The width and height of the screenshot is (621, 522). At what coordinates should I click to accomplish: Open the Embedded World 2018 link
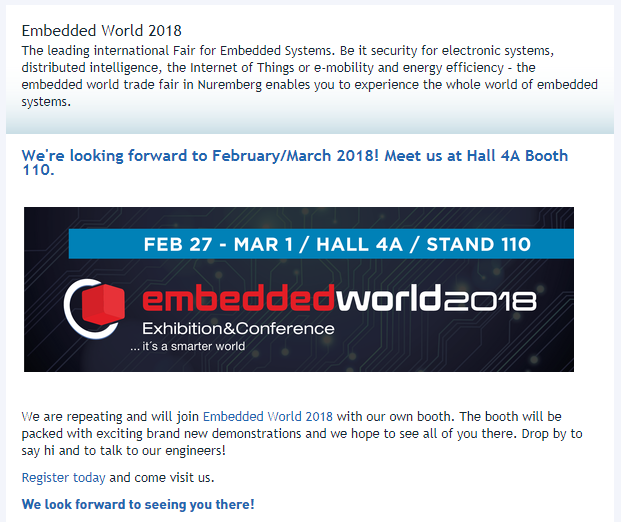[x=268, y=417]
